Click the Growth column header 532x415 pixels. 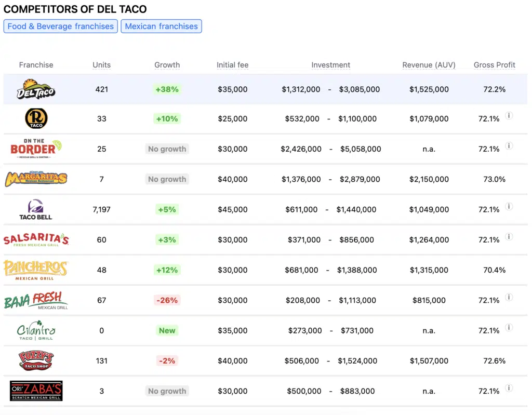[167, 65]
